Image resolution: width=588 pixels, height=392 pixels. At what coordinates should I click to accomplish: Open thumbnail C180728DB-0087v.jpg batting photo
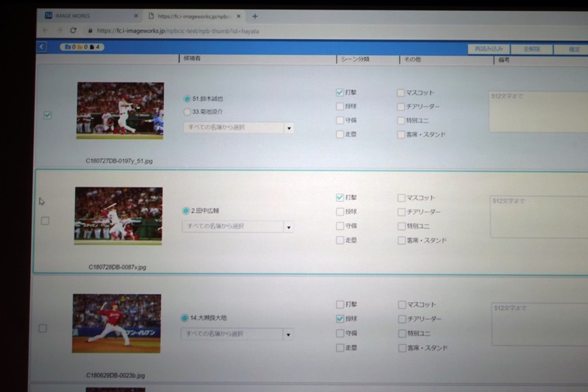click(118, 216)
